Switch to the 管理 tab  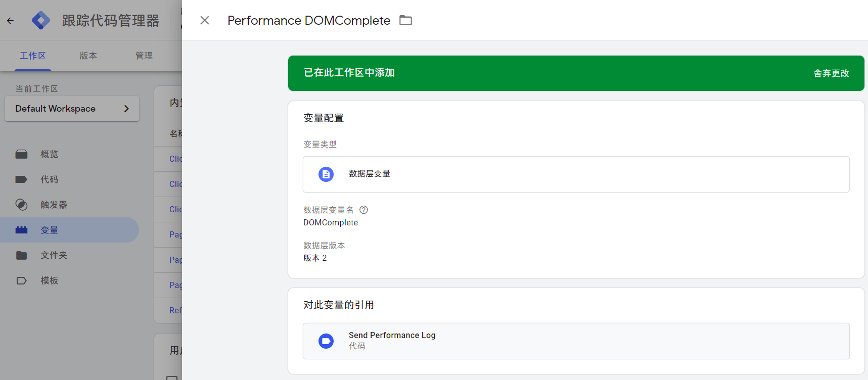point(144,56)
